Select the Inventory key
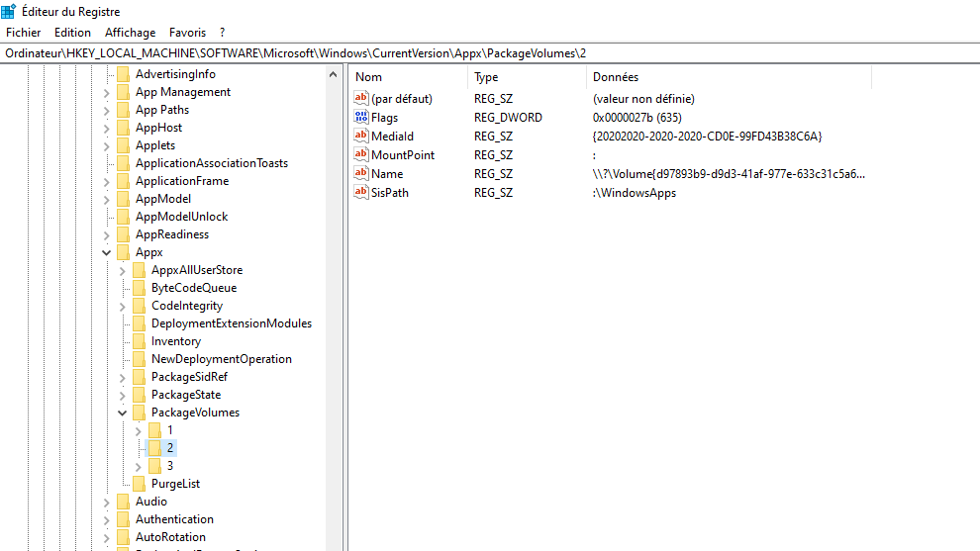Image resolution: width=980 pixels, height=551 pixels. click(x=175, y=341)
